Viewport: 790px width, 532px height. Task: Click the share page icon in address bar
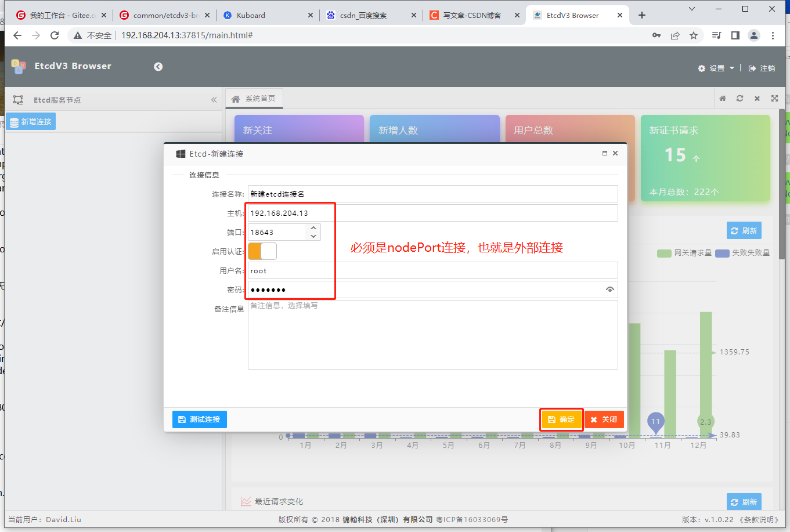[x=675, y=35]
